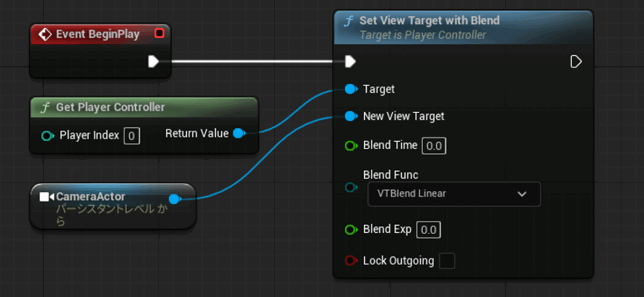This screenshot has height=297, width=644.
Task: Click the Blend Func input pin
Action: click(351, 187)
